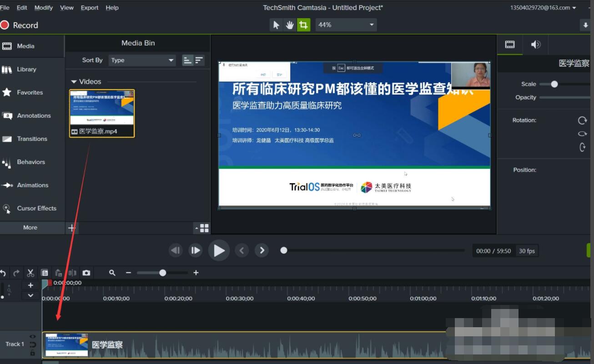The image size is (594, 364).
Task: Split the clip with the scissors tool
Action: [x=30, y=273]
